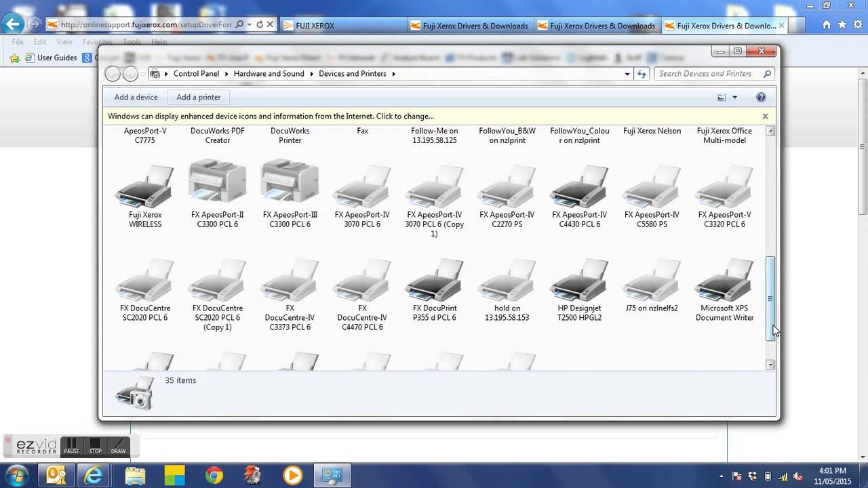Click the refresh address bar icon in Explorer
The height and width of the screenshot is (488, 868).
click(x=642, y=74)
